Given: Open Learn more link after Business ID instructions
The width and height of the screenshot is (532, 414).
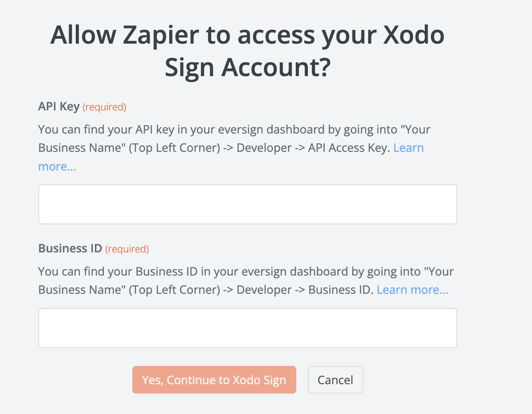Looking at the screenshot, I should pos(413,290).
